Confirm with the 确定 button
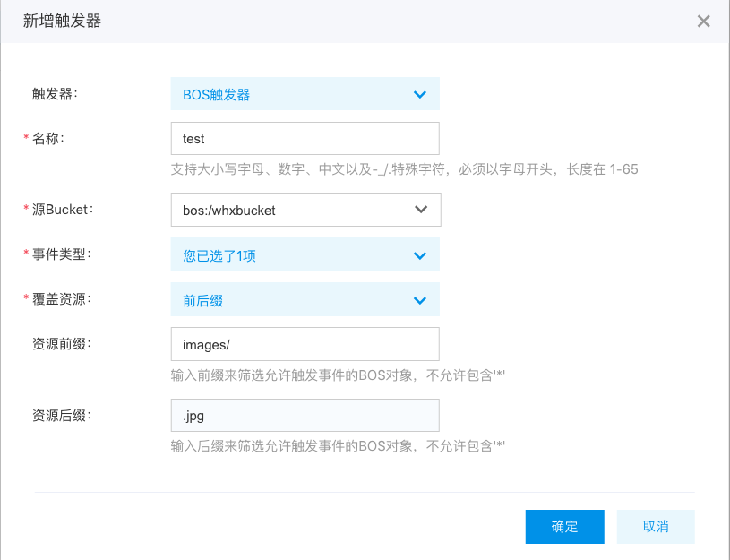The image size is (730, 560). pos(564,527)
